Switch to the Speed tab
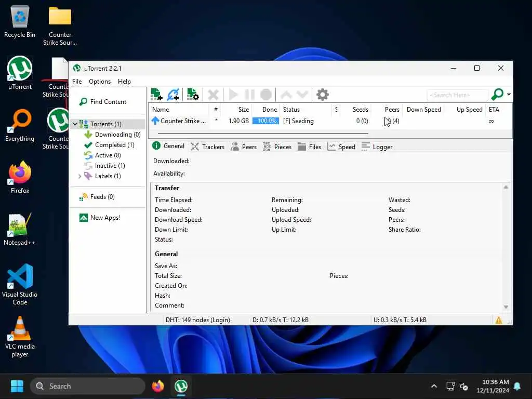The image size is (532, 399). tap(341, 147)
